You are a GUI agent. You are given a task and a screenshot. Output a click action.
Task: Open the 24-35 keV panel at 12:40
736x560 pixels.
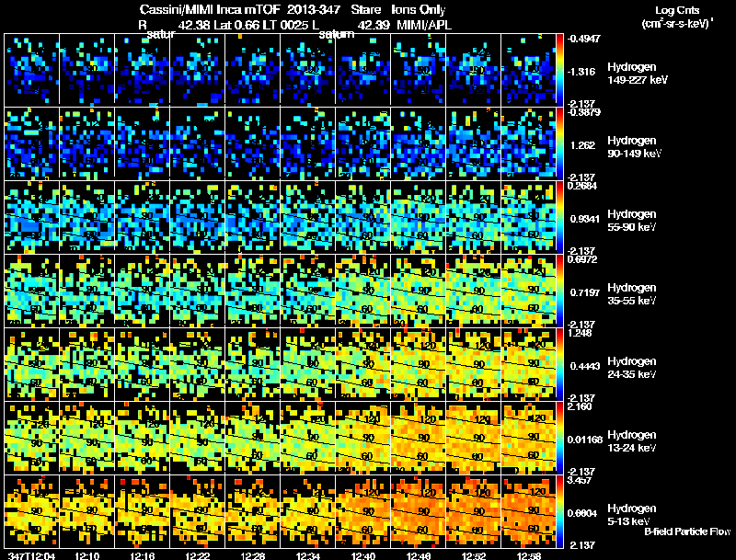(362, 364)
